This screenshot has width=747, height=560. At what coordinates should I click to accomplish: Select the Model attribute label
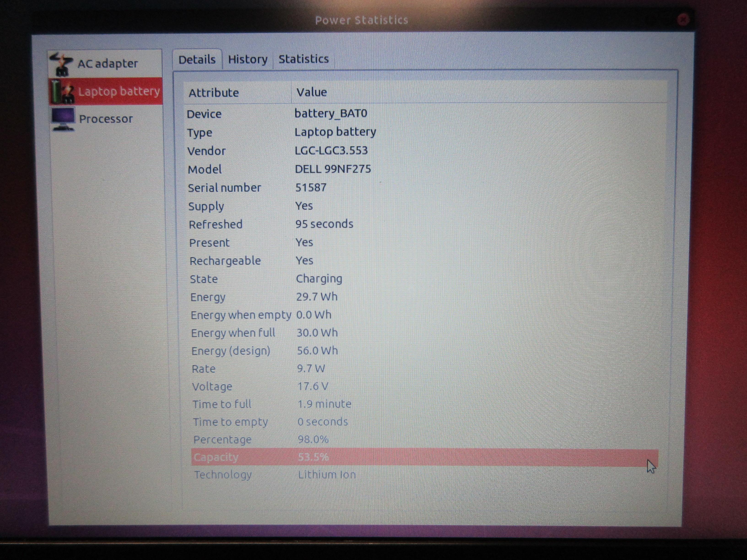(x=205, y=170)
